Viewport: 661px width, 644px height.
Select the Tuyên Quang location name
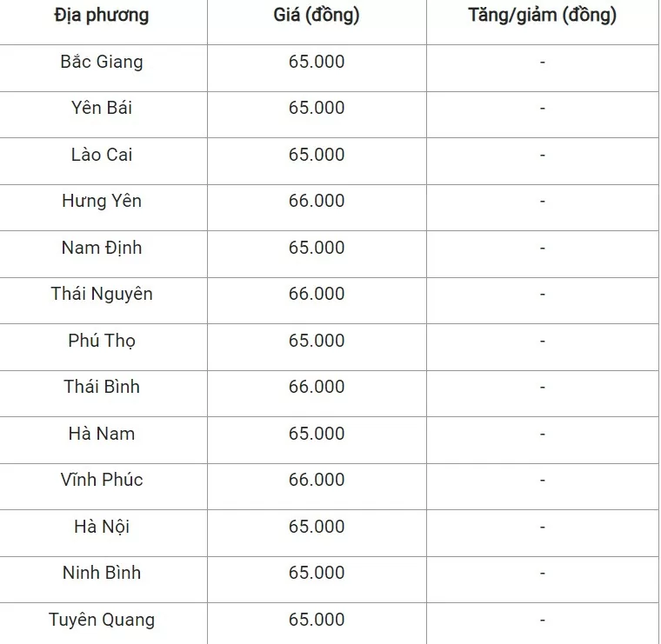[102, 620]
